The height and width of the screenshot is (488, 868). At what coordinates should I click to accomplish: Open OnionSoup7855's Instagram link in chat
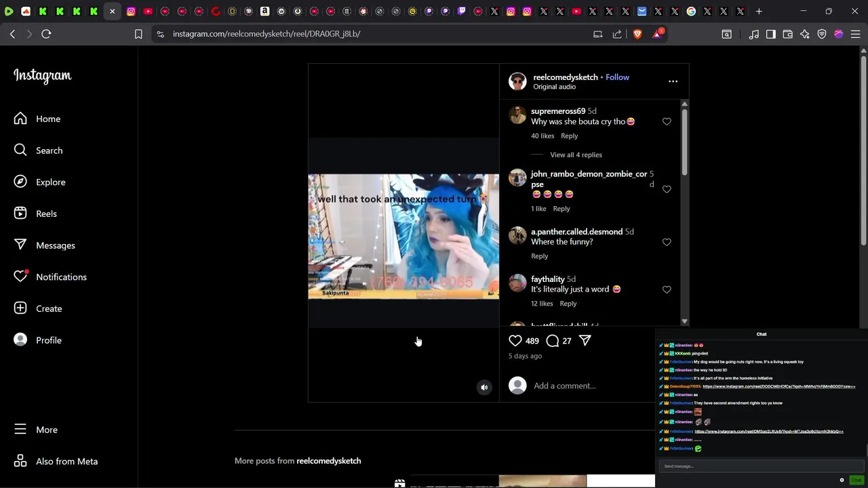pyautogui.click(x=779, y=386)
